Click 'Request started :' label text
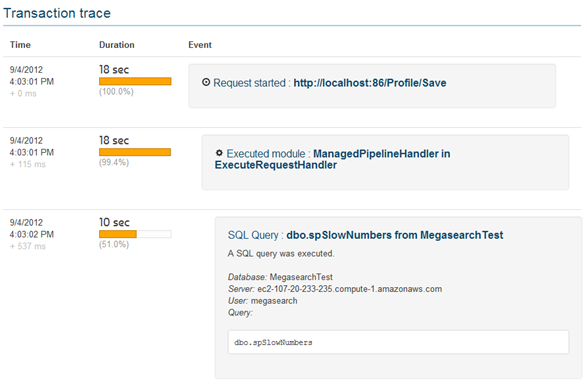The width and height of the screenshot is (587, 385). click(x=252, y=83)
